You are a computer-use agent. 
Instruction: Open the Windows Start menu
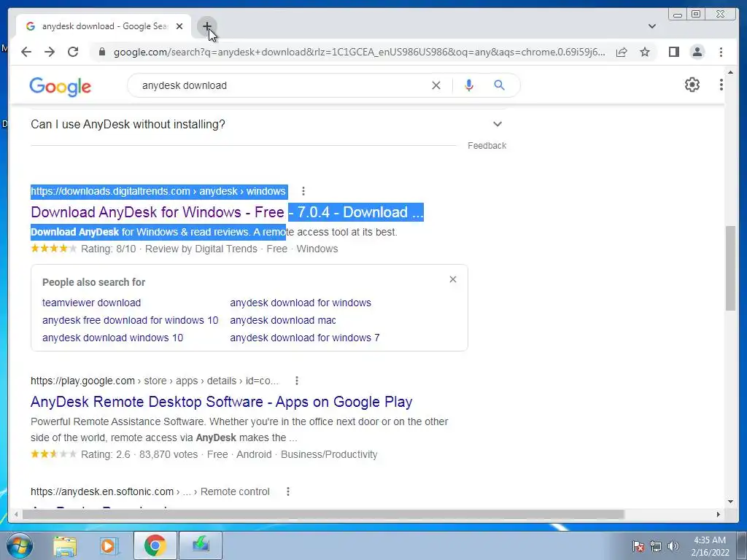[19, 545]
